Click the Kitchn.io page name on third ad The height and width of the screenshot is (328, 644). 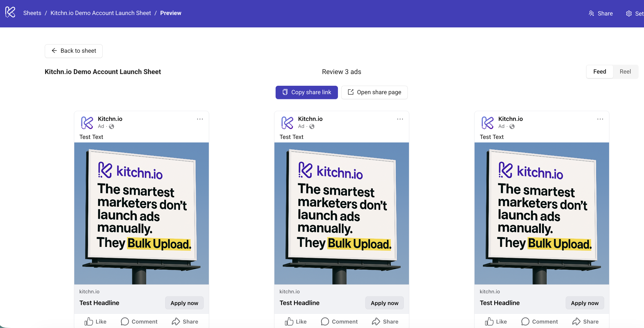510,119
